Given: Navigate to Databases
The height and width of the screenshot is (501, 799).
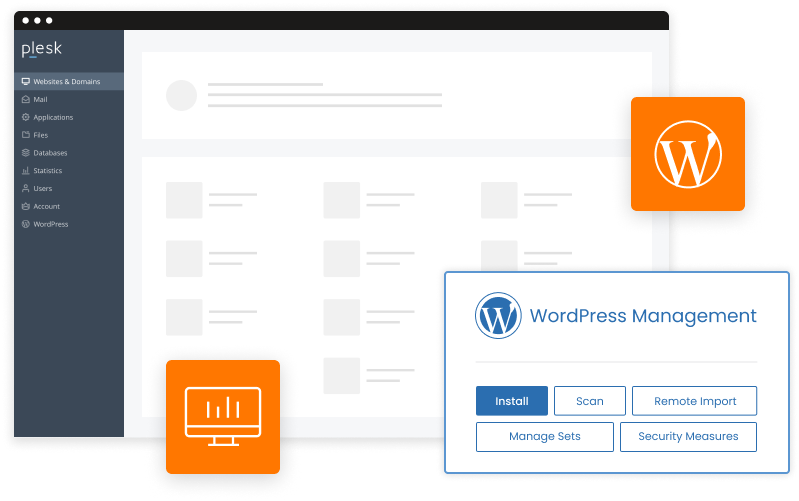Looking at the screenshot, I should (x=69, y=153).
